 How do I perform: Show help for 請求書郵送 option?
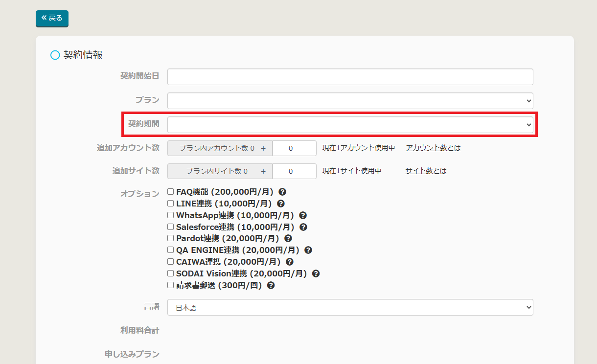(x=271, y=285)
